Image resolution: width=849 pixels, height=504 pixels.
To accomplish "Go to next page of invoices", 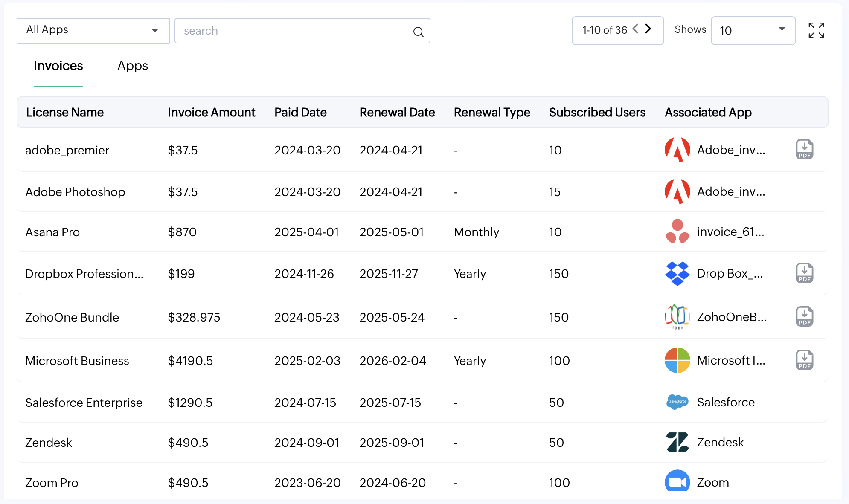I will 648,29.
